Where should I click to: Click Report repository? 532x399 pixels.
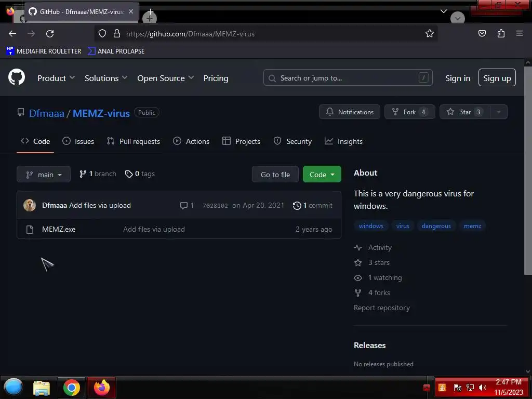[x=382, y=308]
